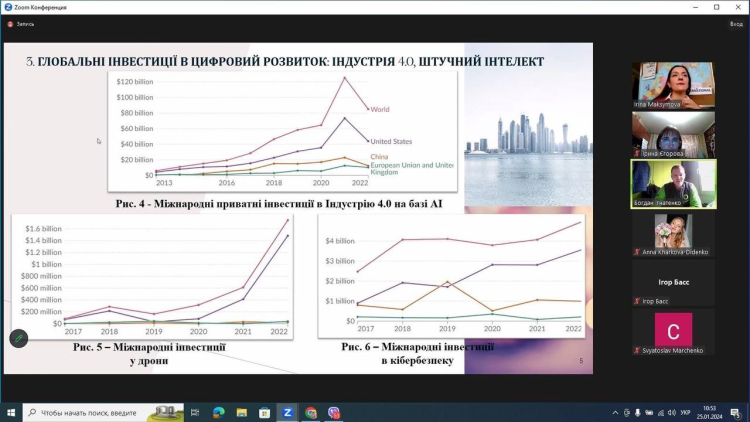Viewport: 750px width, 422px height.
Task: Open File Explorer from the taskbar
Action: click(241, 411)
